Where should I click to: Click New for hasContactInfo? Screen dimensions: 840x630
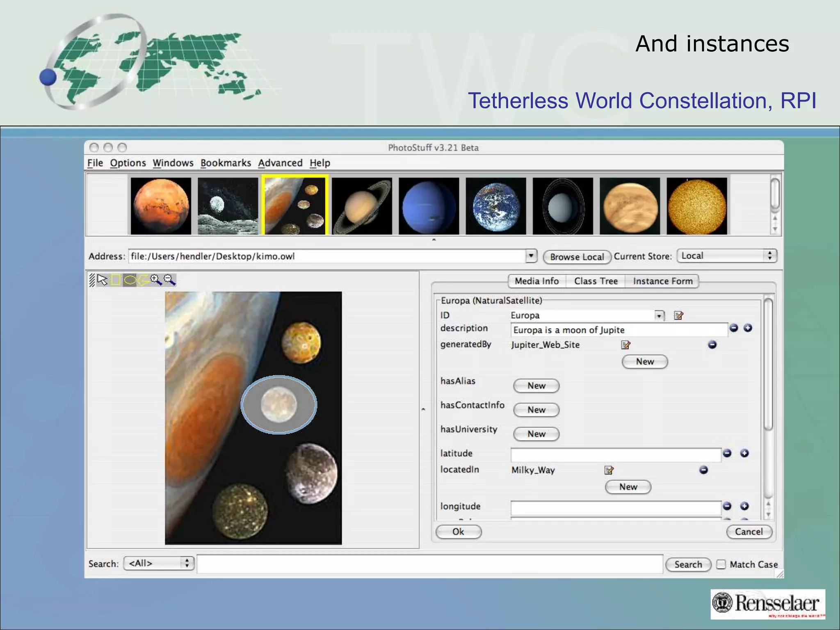pyautogui.click(x=536, y=410)
